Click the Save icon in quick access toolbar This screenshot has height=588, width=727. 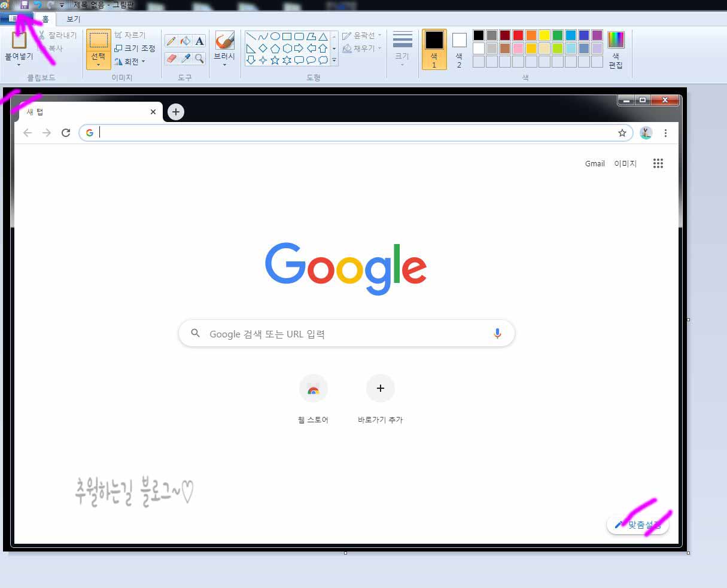pyautogui.click(x=25, y=4)
